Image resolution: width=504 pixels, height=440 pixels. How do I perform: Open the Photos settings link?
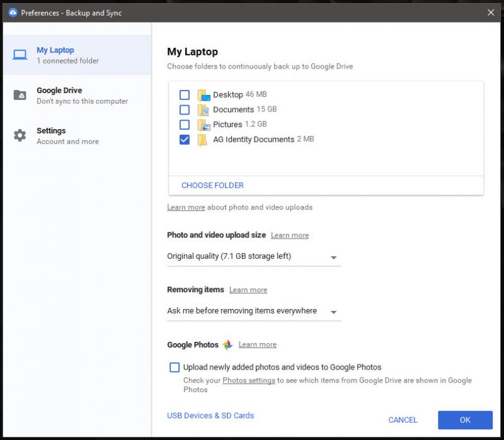coord(249,380)
